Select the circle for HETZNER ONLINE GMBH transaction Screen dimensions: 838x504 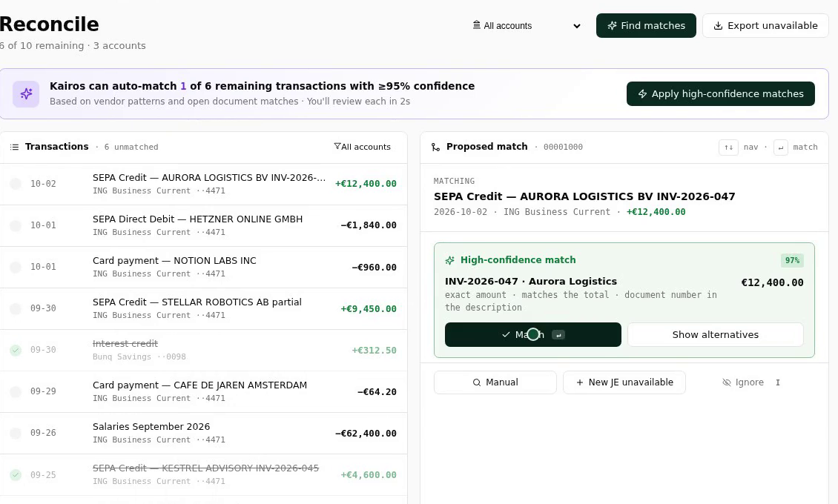pyautogui.click(x=16, y=225)
